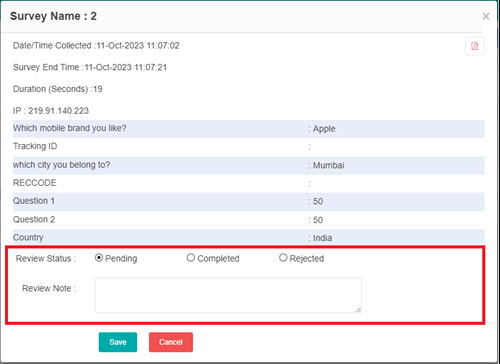Select the Pending review status
Screen dimensions: 500x364
click(99, 258)
